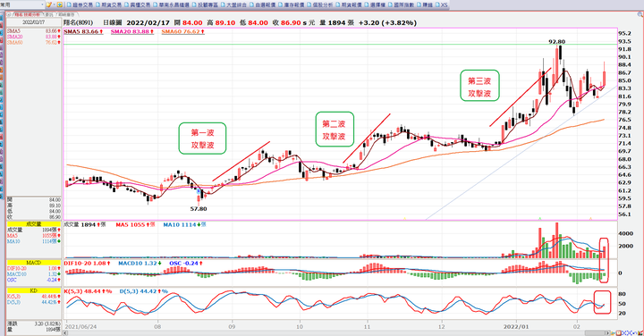Click the scroll right arrow under the chart
Viewport: 644px width, 336px height.
pyautogui.click(x=607, y=332)
